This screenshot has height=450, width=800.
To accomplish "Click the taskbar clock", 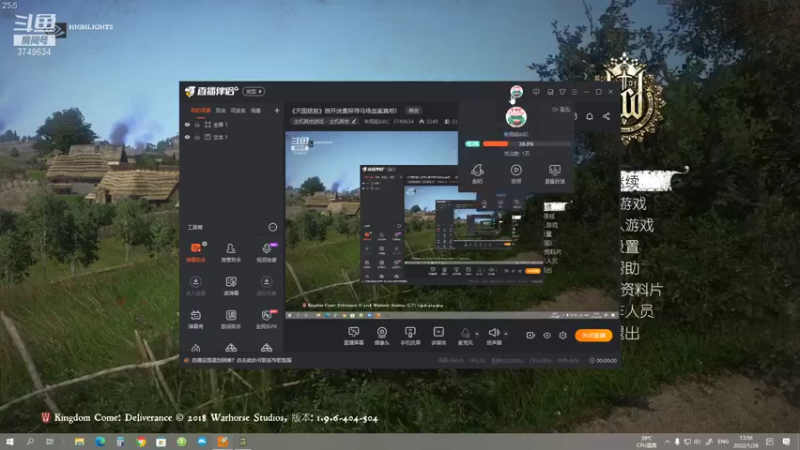I will tap(746, 442).
